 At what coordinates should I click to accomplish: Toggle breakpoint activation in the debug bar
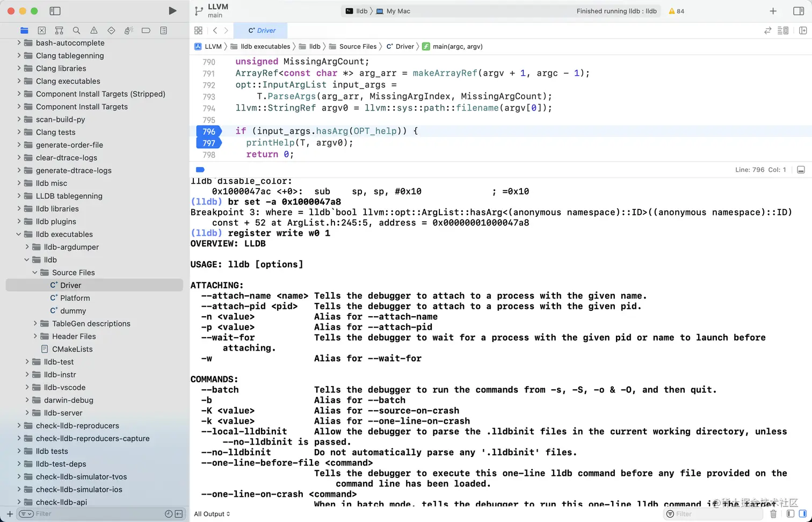pos(200,170)
